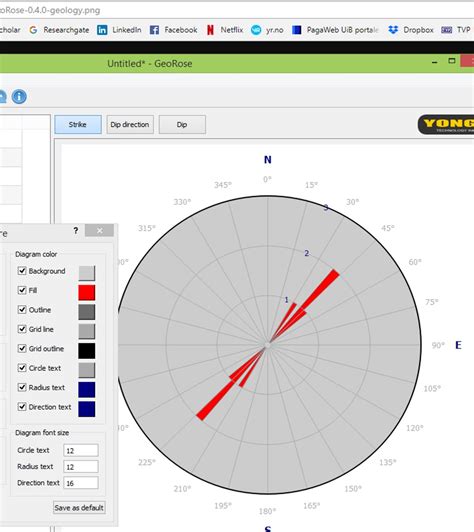Viewport: 474px width, 532px height.
Task: Click the help question mark in dialog
Action: 76,231
